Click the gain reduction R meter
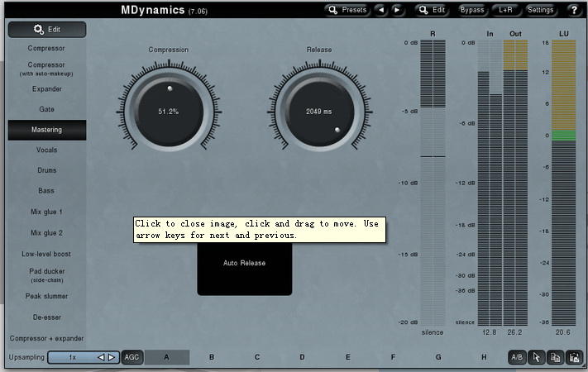Image resolution: width=588 pixels, height=372 pixels. pyautogui.click(x=433, y=182)
